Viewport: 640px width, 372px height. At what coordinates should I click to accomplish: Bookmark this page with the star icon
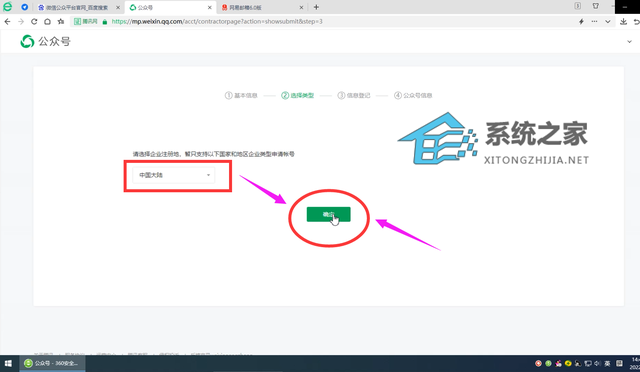tap(61, 22)
